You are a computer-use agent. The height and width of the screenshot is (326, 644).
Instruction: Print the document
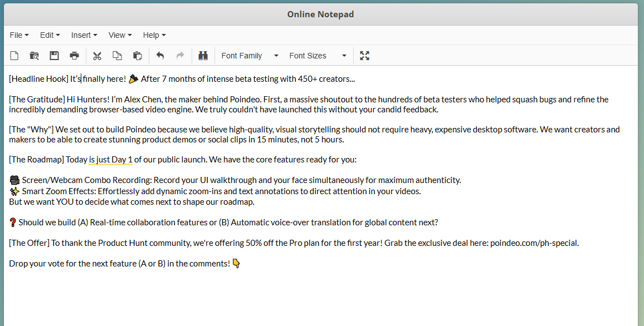click(74, 55)
